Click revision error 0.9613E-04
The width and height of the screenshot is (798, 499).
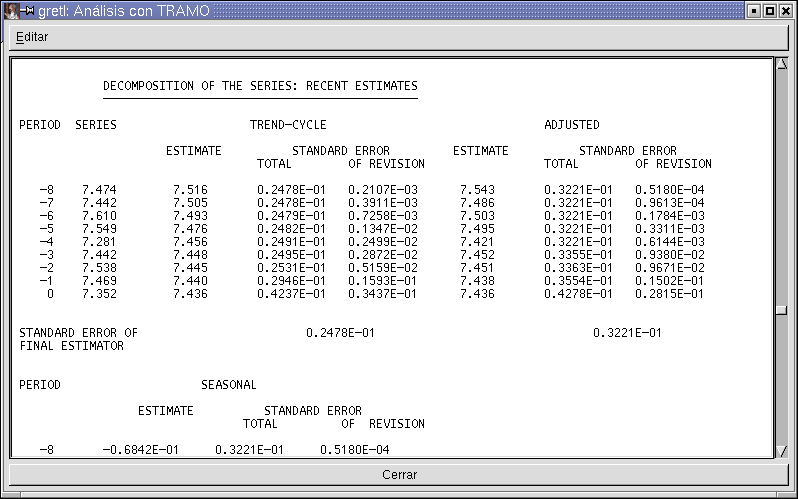pos(670,203)
